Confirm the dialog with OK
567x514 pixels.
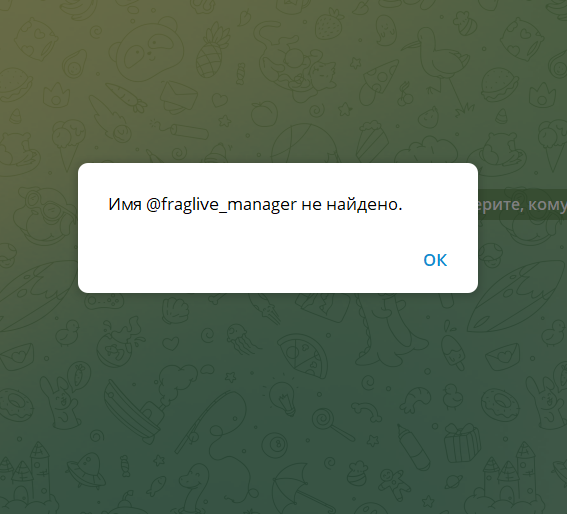[x=435, y=260]
